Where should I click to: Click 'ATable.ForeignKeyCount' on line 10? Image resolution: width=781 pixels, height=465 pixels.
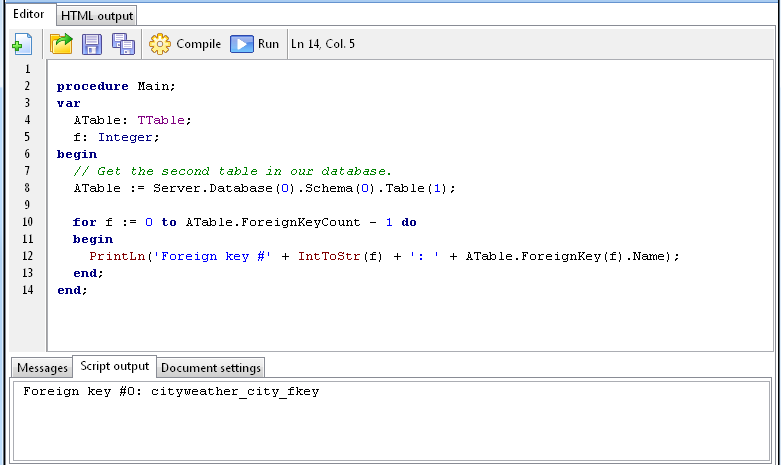click(273, 222)
